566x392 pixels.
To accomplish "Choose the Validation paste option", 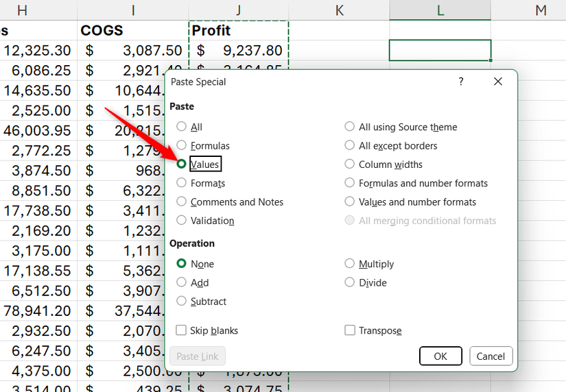I will 182,221.
